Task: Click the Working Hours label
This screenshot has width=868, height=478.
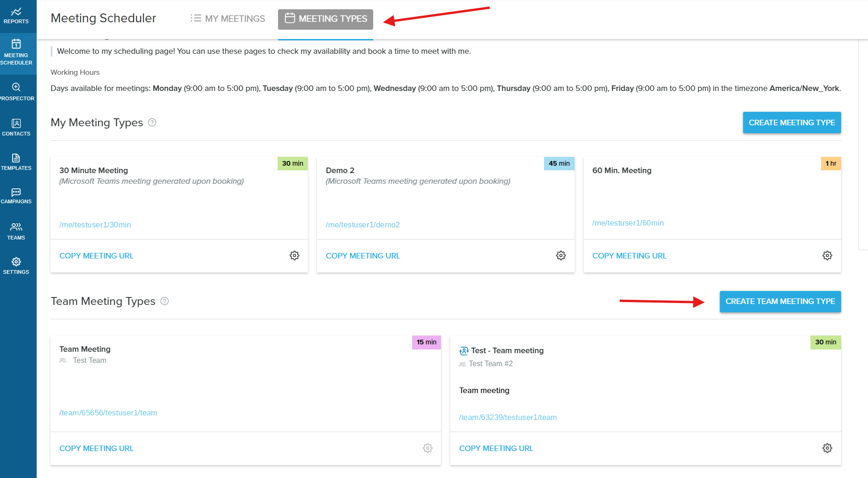Action: [75, 72]
